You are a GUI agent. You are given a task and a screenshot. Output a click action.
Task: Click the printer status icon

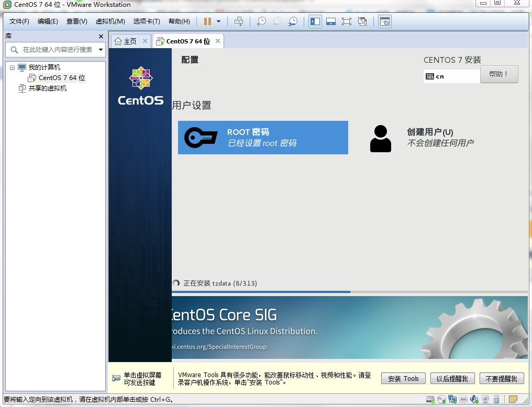pyautogui.click(x=463, y=400)
